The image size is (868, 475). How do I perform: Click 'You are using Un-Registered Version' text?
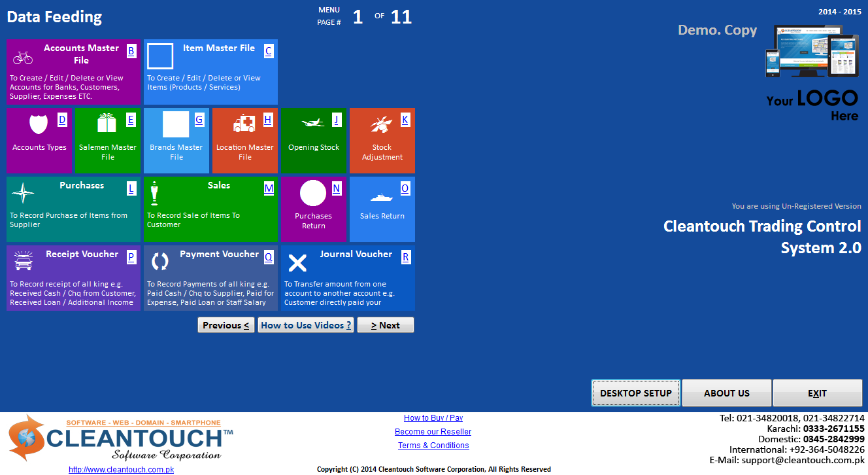click(x=797, y=206)
